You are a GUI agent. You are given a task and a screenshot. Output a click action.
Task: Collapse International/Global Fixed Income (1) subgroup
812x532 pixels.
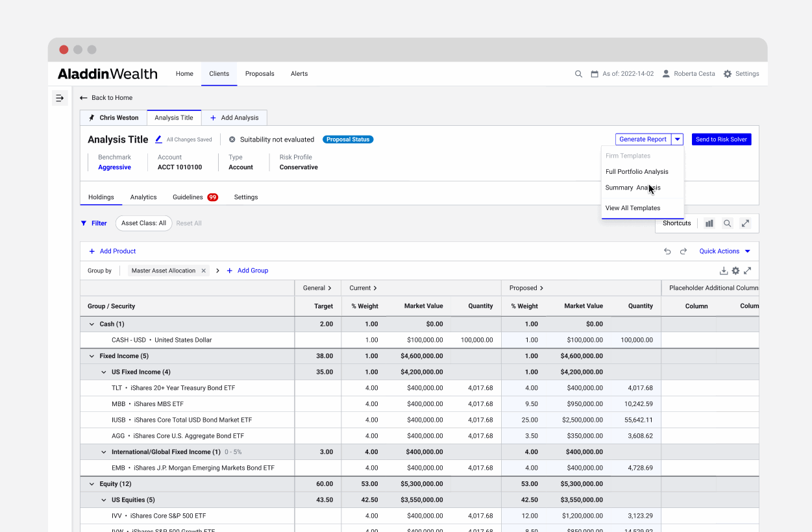tap(104, 452)
